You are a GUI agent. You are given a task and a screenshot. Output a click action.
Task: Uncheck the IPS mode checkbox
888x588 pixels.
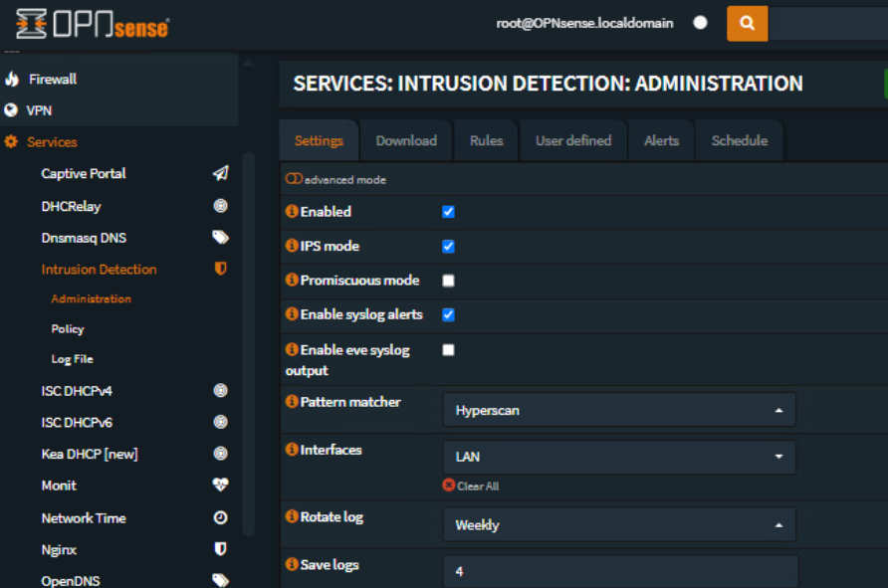coord(448,246)
